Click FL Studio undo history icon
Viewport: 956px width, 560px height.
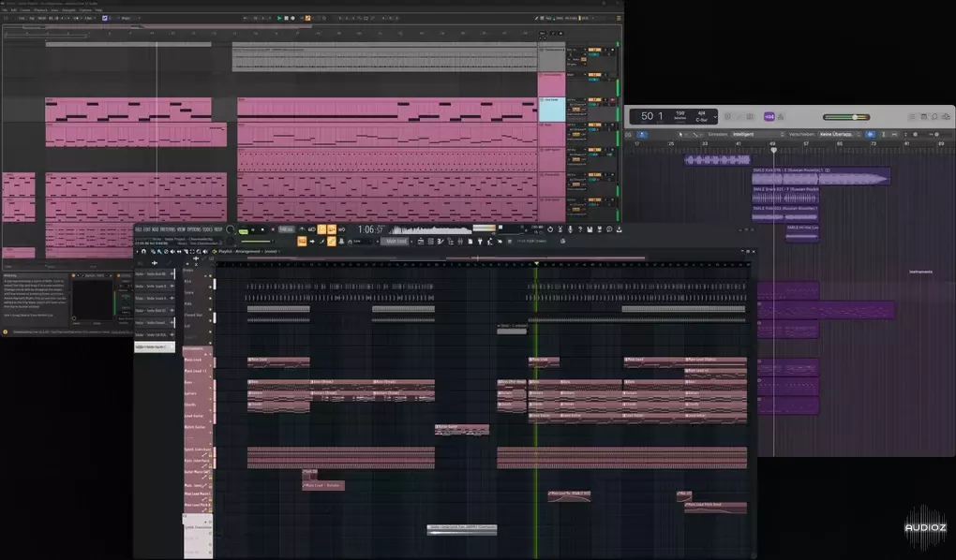click(x=550, y=229)
